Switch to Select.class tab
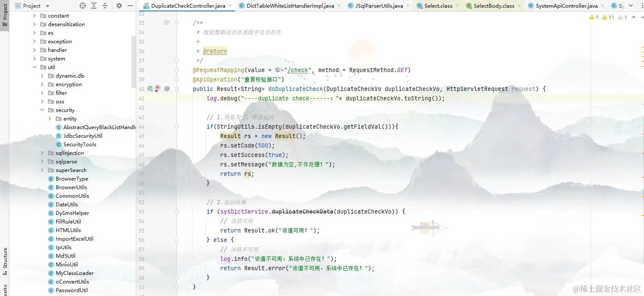This screenshot has height=296, width=644. 435,6
